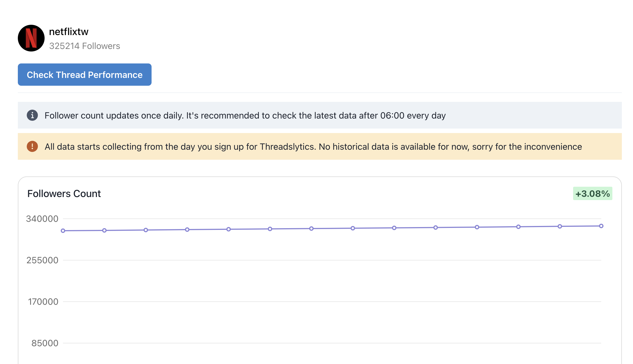Click the 85000 axis label
Screen dimensions: 633x364
click(x=45, y=343)
